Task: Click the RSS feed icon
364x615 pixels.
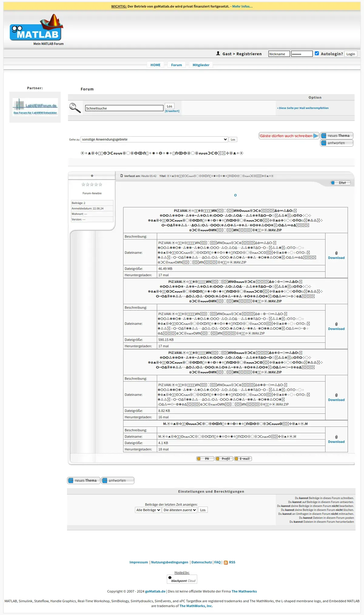Action: tap(226, 562)
